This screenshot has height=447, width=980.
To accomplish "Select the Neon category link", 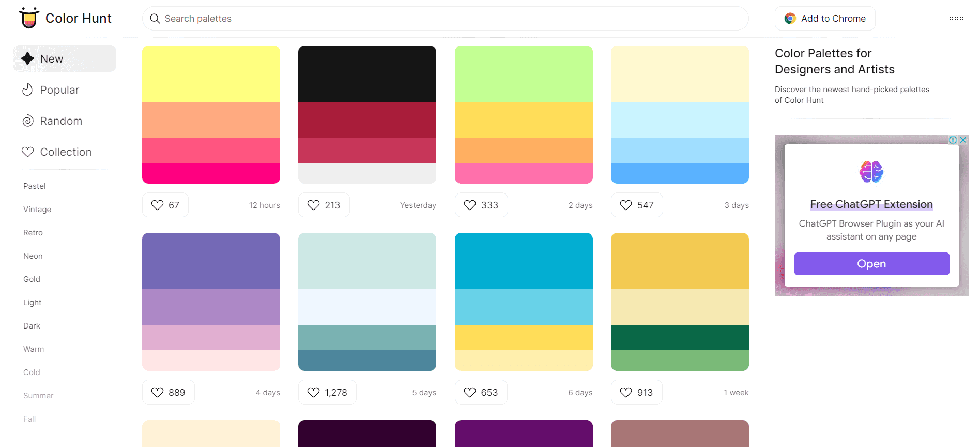I will [x=33, y=256].
